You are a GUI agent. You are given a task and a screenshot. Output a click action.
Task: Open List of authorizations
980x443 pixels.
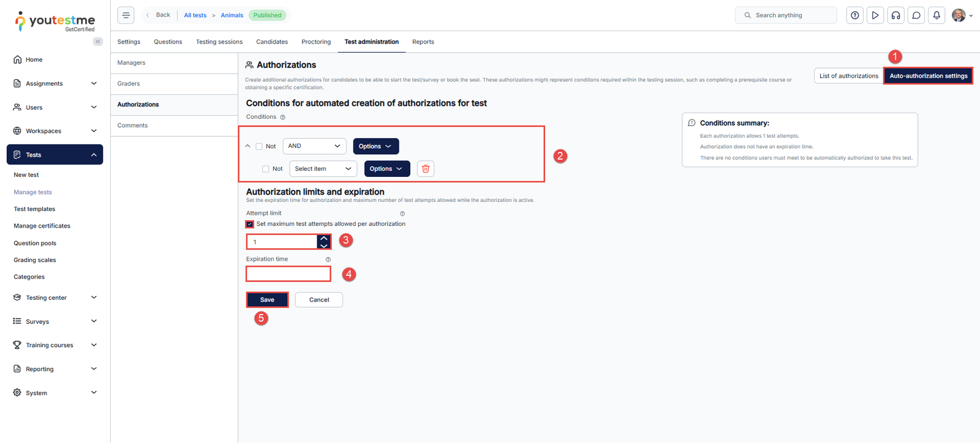848,76
